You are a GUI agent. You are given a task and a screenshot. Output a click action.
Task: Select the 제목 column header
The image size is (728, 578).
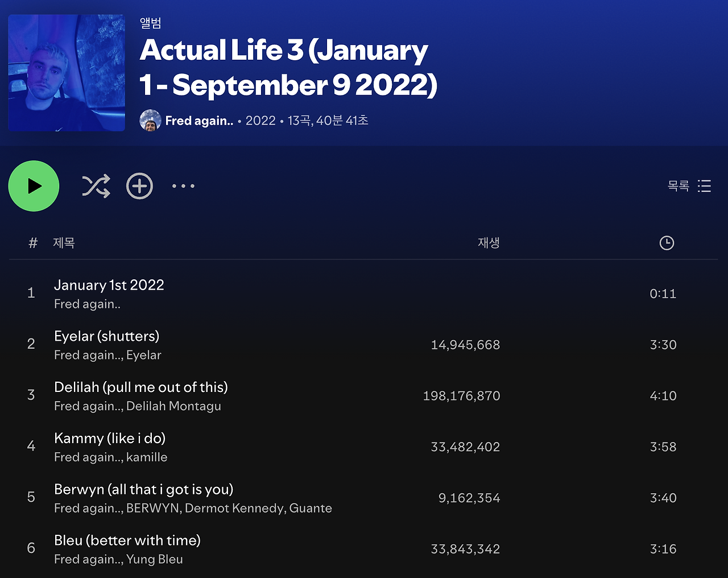[x=64, y=243]
